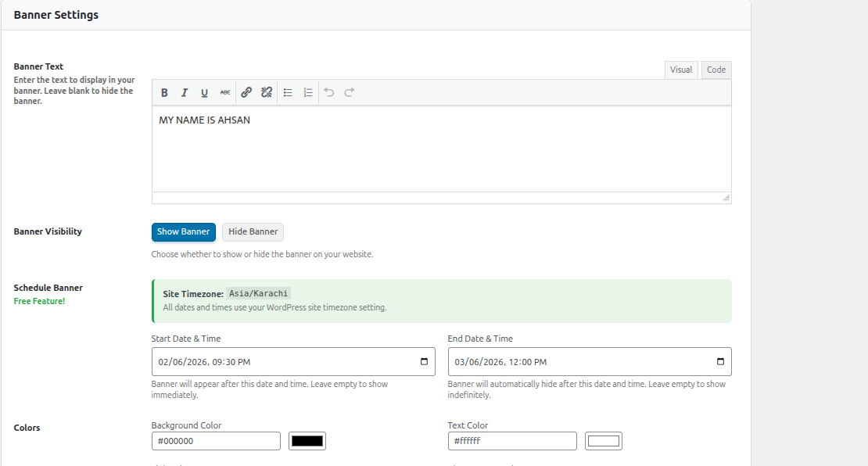Image resolution: width=868 pixels, height=466 pixels.
Task: Switch to the Code editor tab
Action: click(x=716, y=69)
